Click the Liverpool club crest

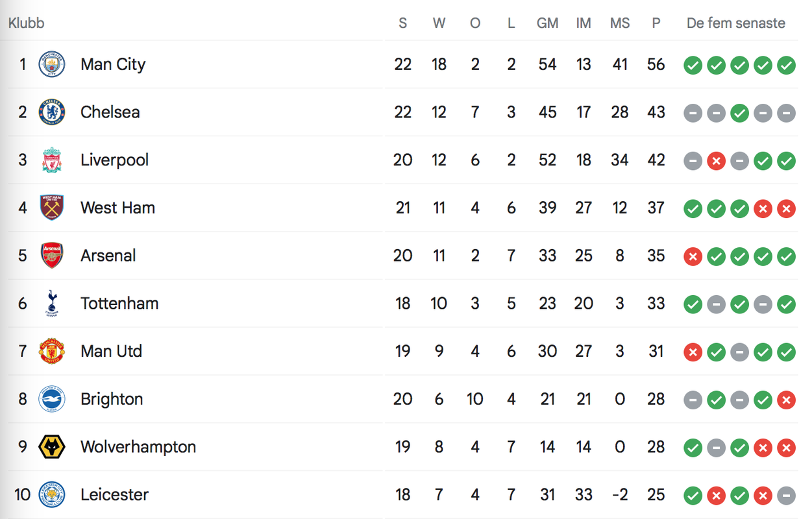[52, 160]
